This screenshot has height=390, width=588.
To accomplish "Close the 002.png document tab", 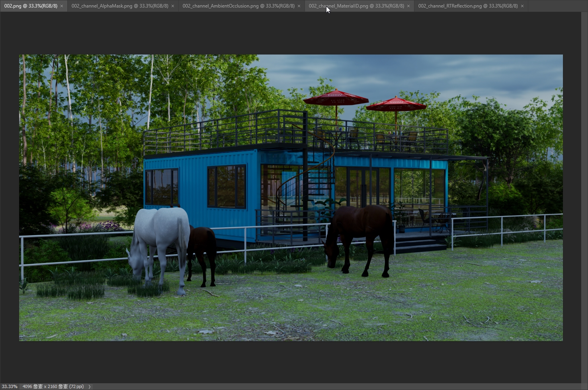I will (62, 6).
